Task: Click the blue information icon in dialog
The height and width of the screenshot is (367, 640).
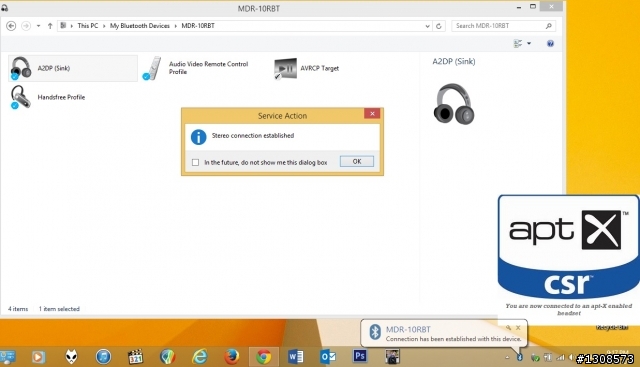Action: [198, 137]
